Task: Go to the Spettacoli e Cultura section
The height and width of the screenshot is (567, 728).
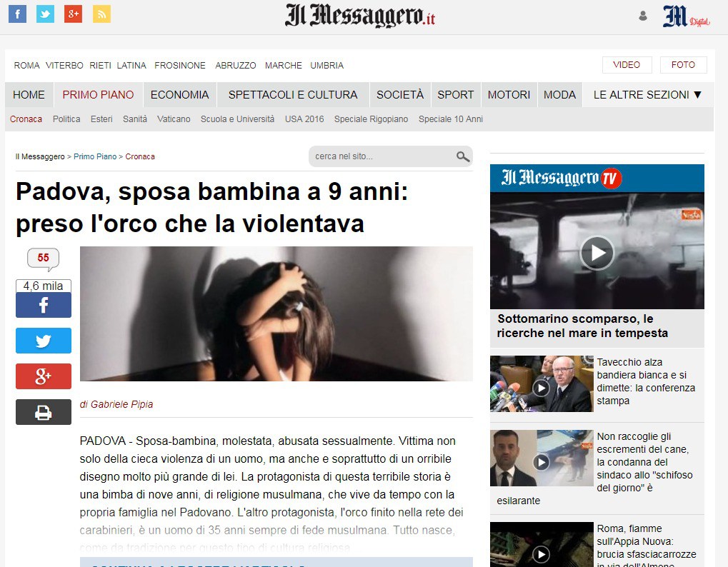Action: 293,94
